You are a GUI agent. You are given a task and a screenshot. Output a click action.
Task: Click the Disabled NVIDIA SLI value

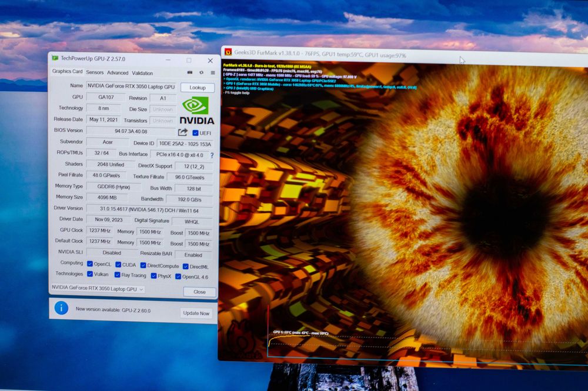111,253
